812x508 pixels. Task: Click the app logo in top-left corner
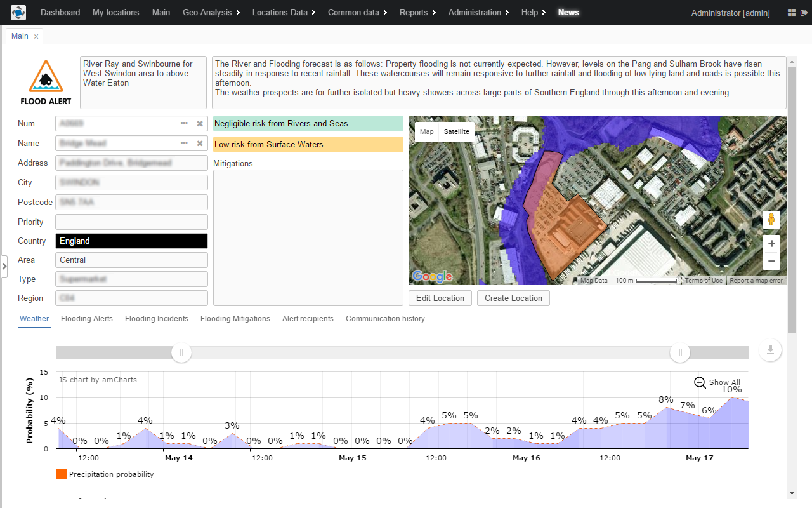[x=18, y=12]
